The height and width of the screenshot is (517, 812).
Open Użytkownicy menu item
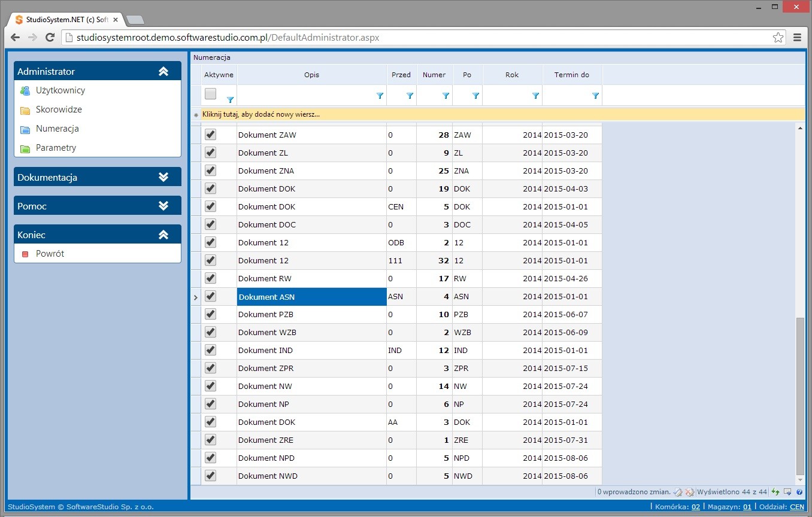coord(60,90)
